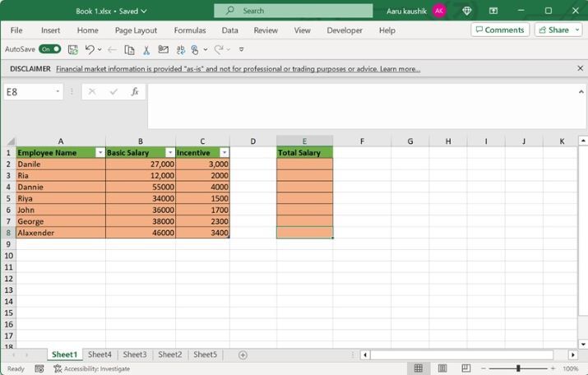Open the disclaimer Learn more link
The height and width of the screenshot is (375, 588).
pyautogui.click(x=400, y=69)
